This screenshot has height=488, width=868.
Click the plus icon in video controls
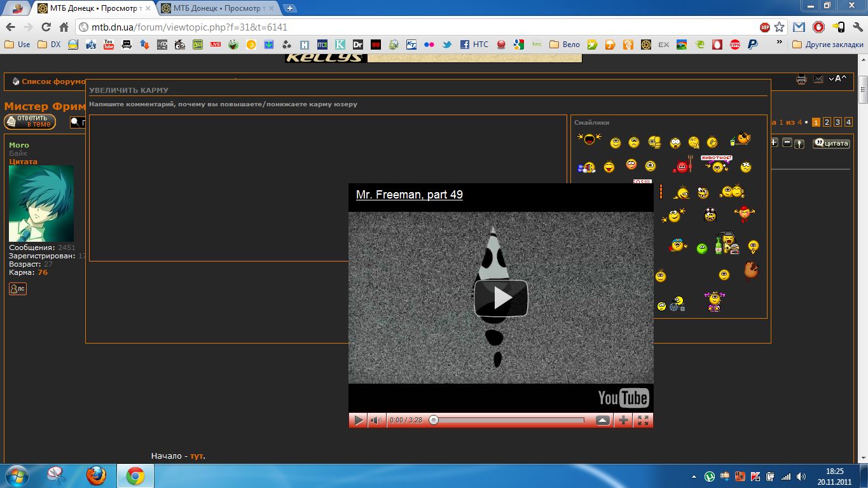(623, 420)
